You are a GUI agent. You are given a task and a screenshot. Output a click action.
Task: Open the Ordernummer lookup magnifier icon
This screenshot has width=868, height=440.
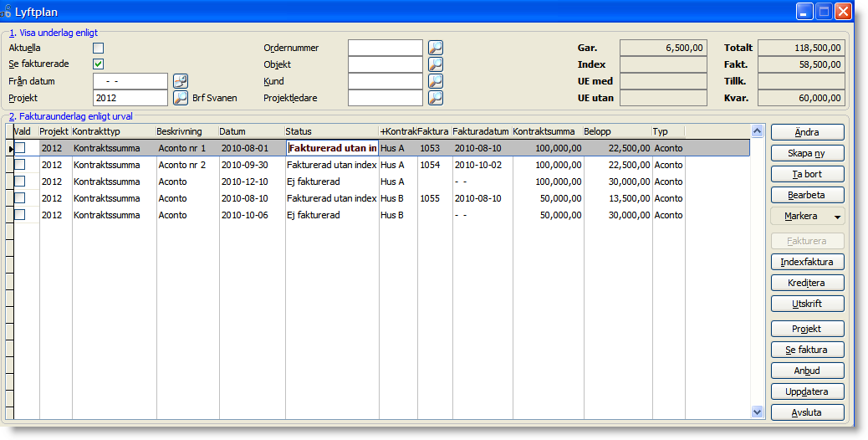[436, 49]
